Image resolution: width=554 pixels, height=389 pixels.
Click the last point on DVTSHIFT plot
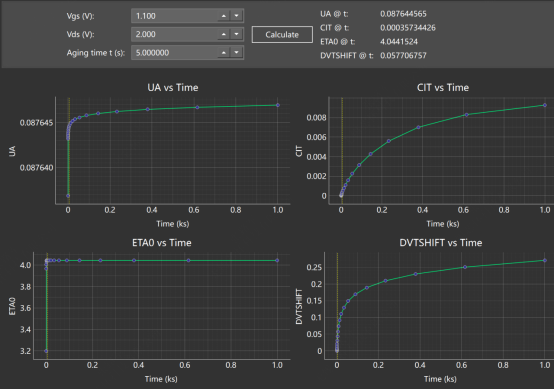[x=545, y=260]
